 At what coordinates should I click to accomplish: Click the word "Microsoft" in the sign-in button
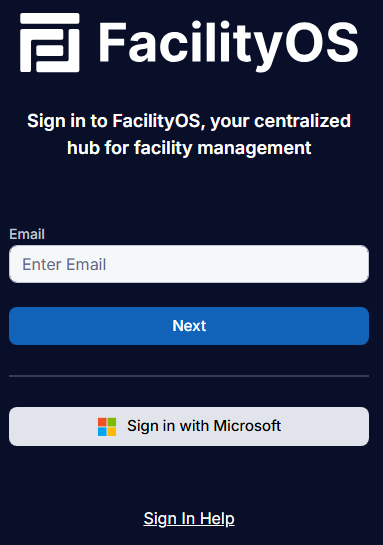click(247, 426)
